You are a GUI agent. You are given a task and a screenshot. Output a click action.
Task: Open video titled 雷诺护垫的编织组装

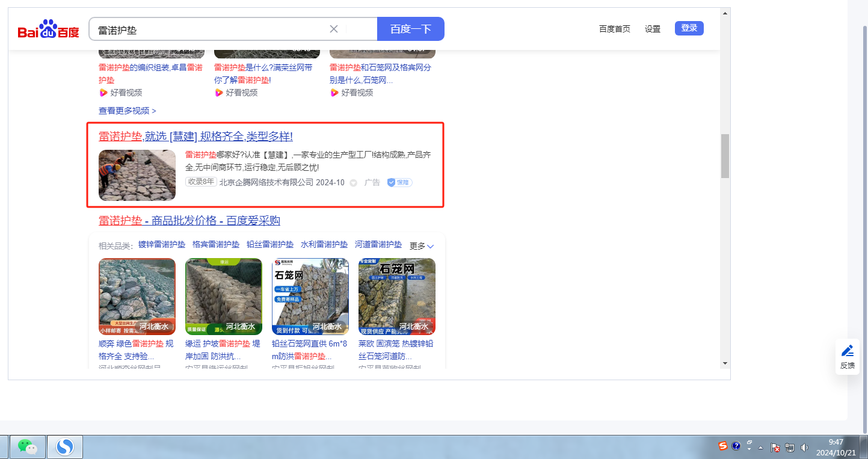click(x=151, y=73)
